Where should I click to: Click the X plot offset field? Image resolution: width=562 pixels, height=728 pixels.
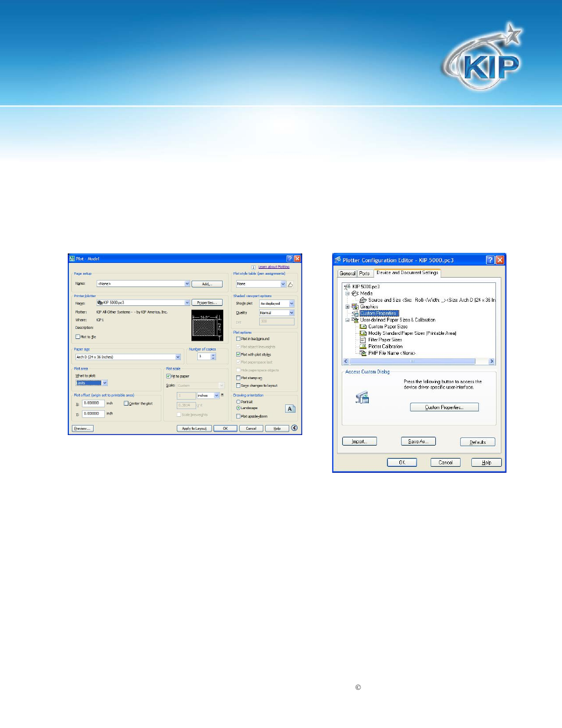click(x=93, y=403)
